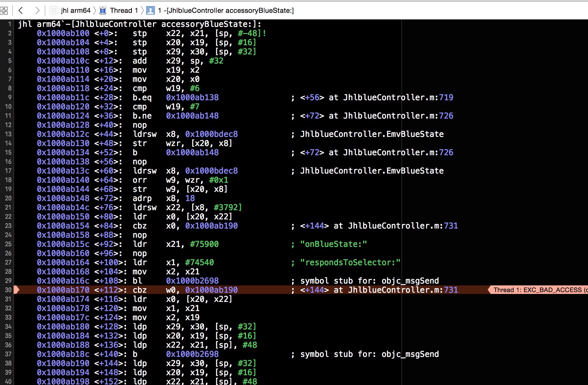The width and height of the screenshot is (588, 385).
Task: Go back to previous file
Action: (20, 11)
